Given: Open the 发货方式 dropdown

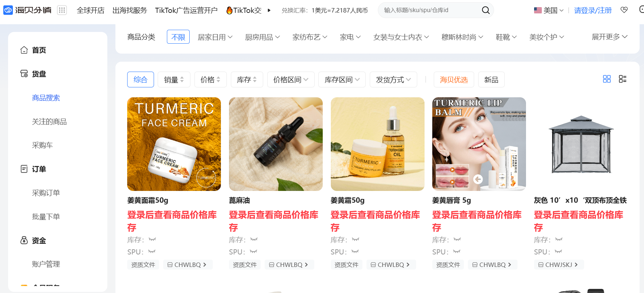Looking at the screenshot, I should (x=393, y=80).
